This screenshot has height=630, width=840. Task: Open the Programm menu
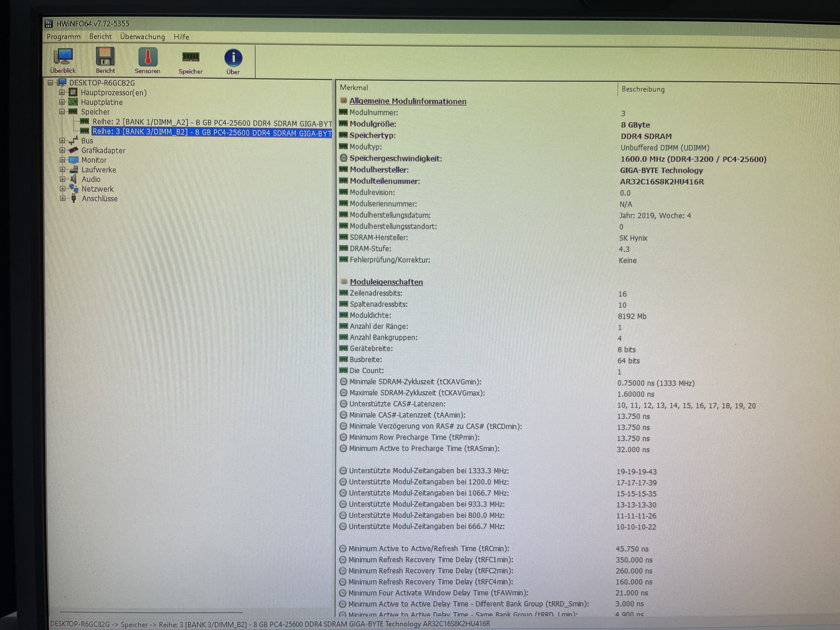click(63, 37)
